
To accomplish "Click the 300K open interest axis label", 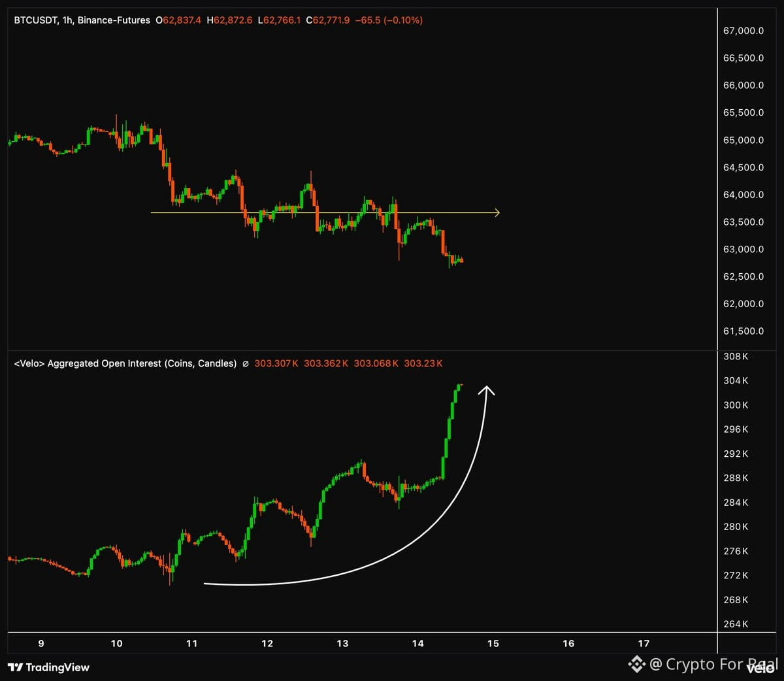I will pos(736,405).
